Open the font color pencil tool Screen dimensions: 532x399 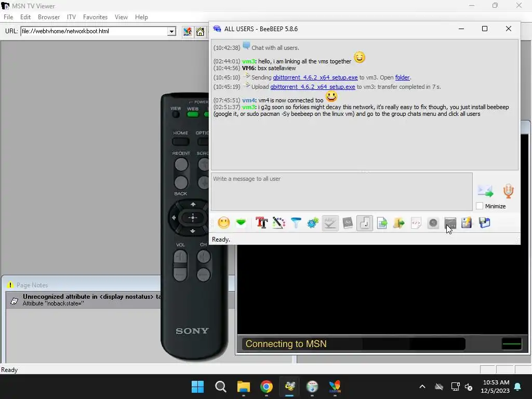click(278, 223)
